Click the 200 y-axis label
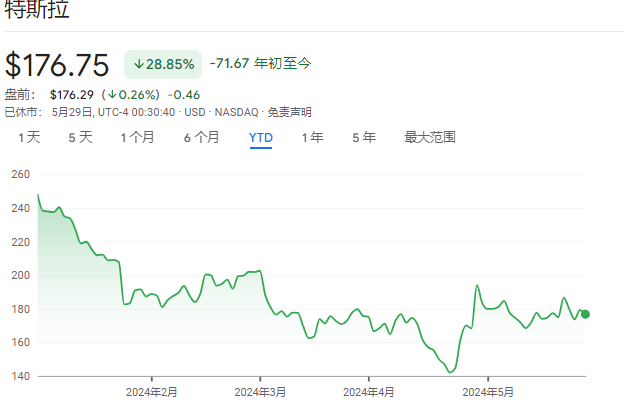The width and height of the screenshot is (624, 411). 21,275
